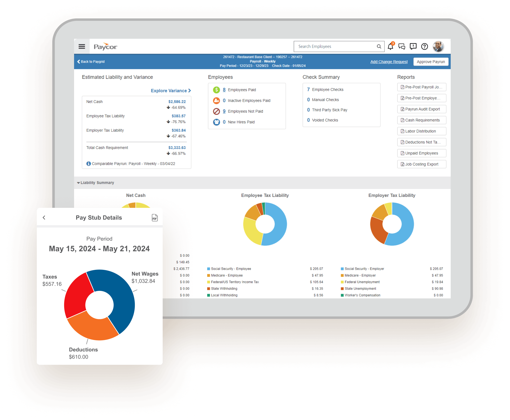Open the 9 Employees Not Paid count
Viewport: 510px width, 420px height.
224,111
